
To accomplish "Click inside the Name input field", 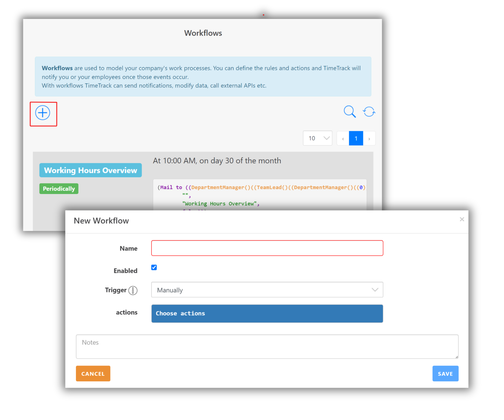I will coord(267,248).
